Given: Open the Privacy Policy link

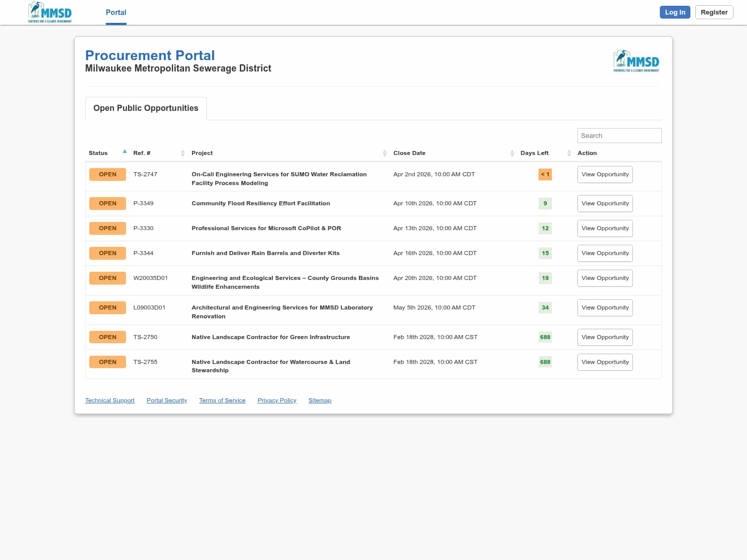Looking at the screenshot, I should [276, 400].
